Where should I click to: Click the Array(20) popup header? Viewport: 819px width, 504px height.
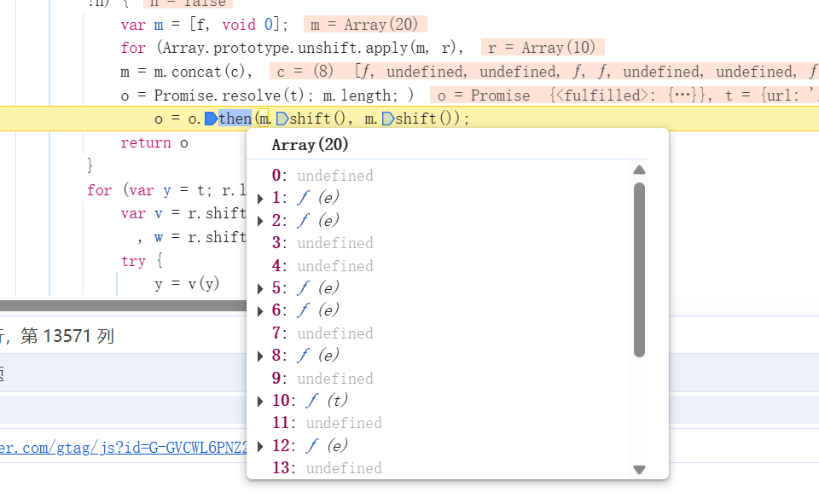(x=310, y=145)
